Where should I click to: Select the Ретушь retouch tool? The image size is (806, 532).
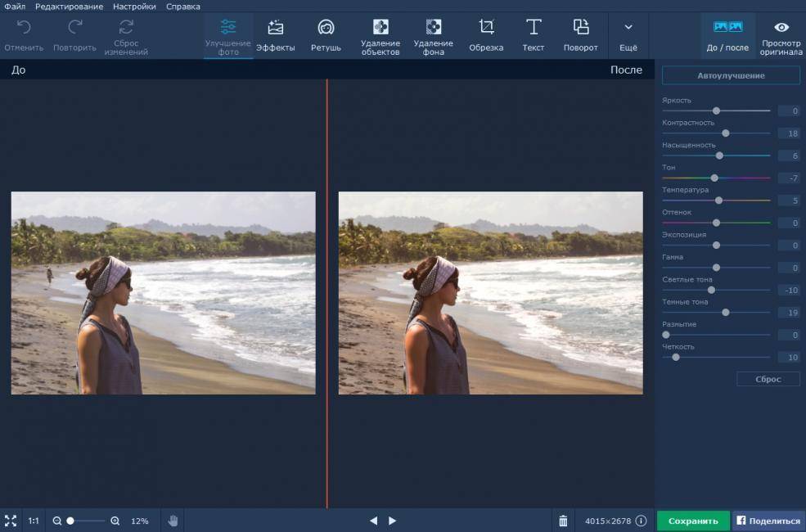pos(326,36)
